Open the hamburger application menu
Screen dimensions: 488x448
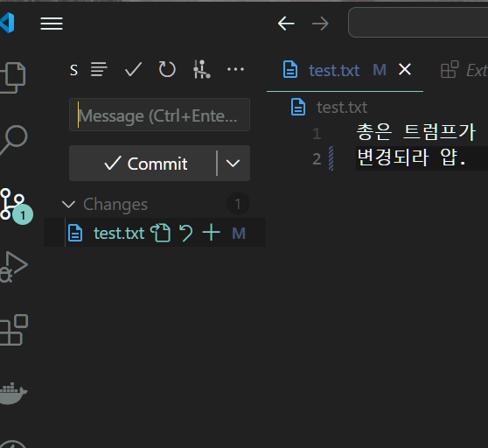pyautogui.click(x=52, y=24)
